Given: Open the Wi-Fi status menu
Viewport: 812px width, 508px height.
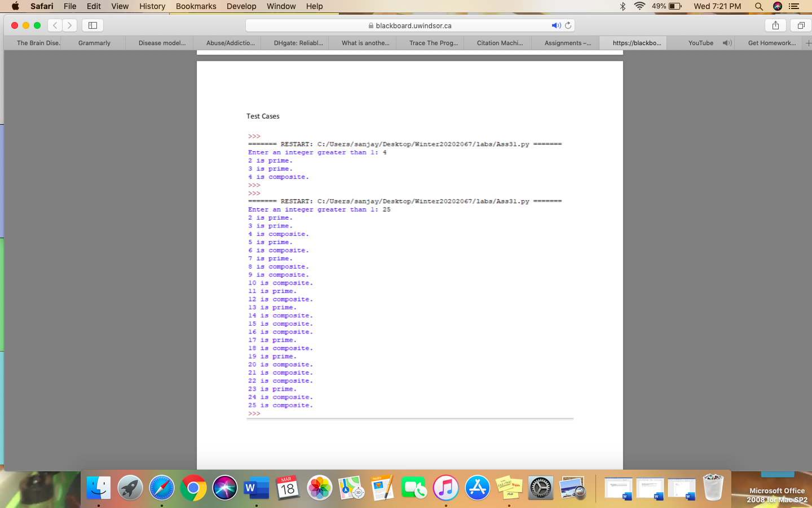Looking at the screenshot, I should (x=640, y=6).
